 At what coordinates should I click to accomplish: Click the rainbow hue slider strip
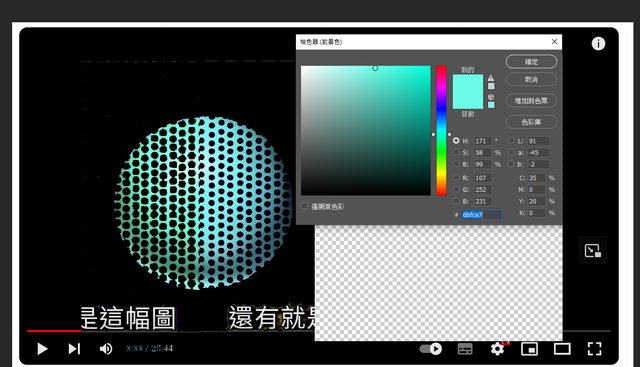[441, 131]
